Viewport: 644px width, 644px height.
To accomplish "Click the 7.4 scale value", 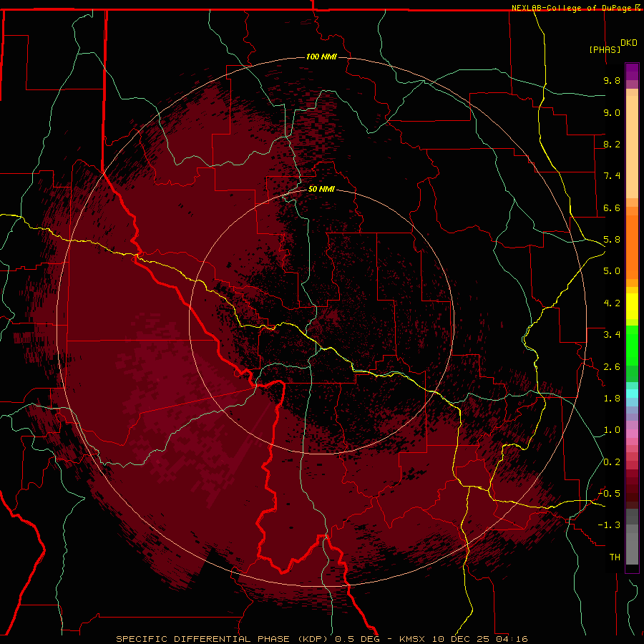I will click(x=612, y=176).
